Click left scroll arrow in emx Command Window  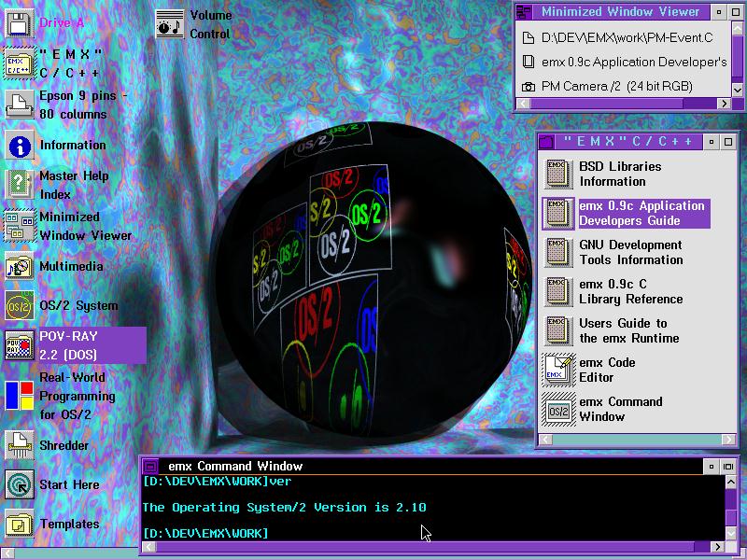click(148, 547)
